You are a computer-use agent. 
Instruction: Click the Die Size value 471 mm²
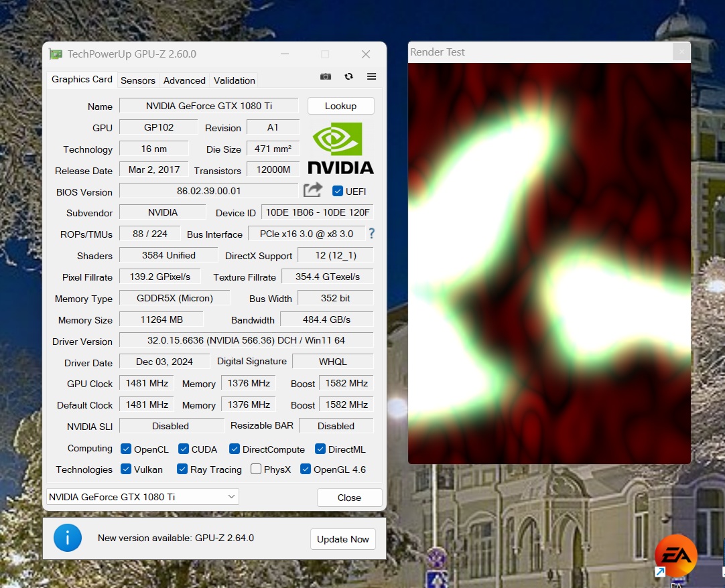[273, 149]
